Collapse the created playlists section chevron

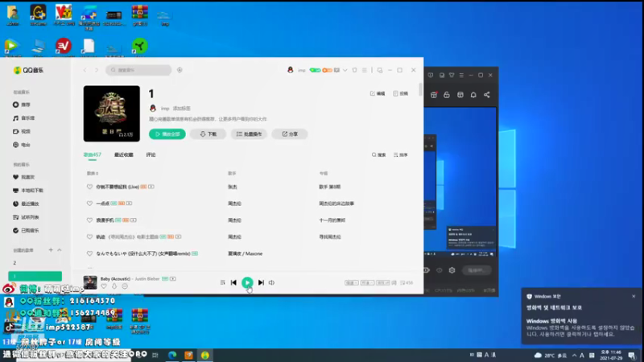[x=59, y=250]
